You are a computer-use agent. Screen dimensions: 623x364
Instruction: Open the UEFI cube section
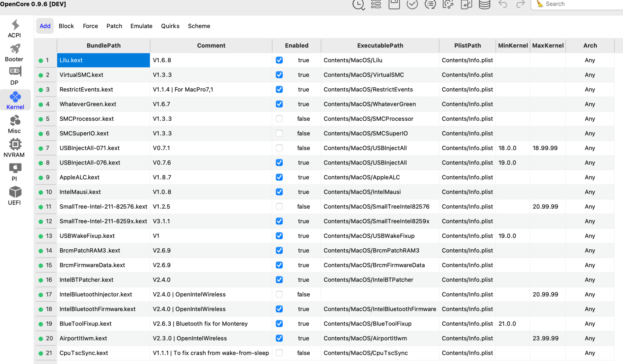(14, 196)
